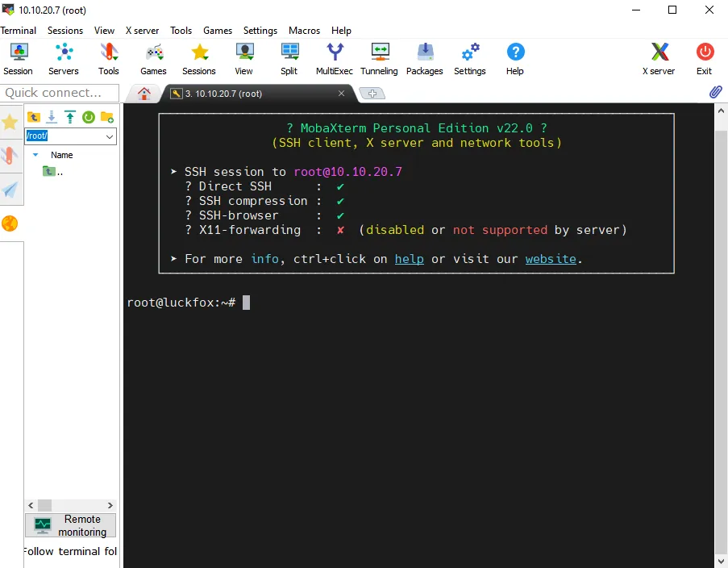Launch MultiExec mode from the toolbar

pos(335,59)
